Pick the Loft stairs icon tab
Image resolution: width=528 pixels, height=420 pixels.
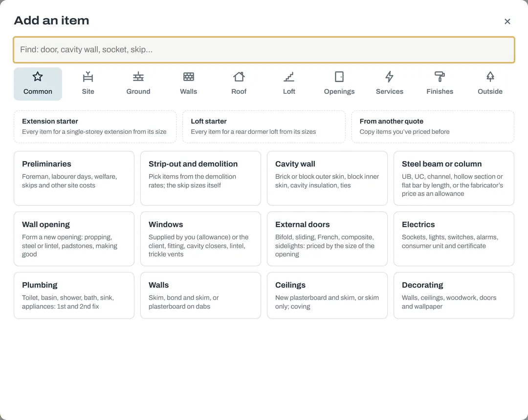(289, 84)
